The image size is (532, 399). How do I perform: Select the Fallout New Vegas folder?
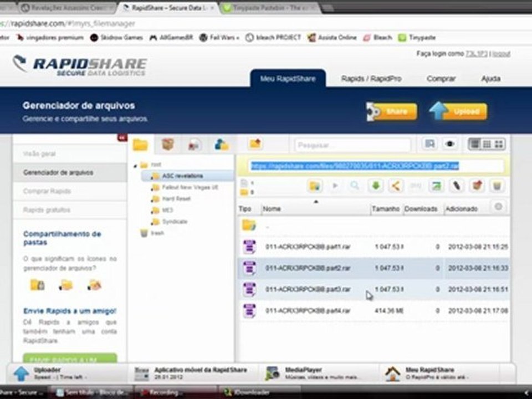click(x=185, y=187)
